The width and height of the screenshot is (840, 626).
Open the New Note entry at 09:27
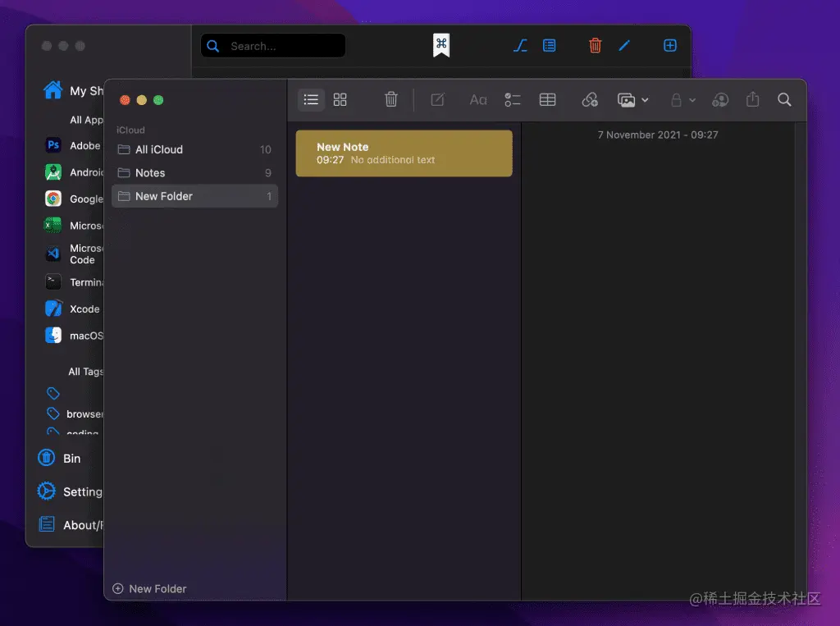coord(404,153)
